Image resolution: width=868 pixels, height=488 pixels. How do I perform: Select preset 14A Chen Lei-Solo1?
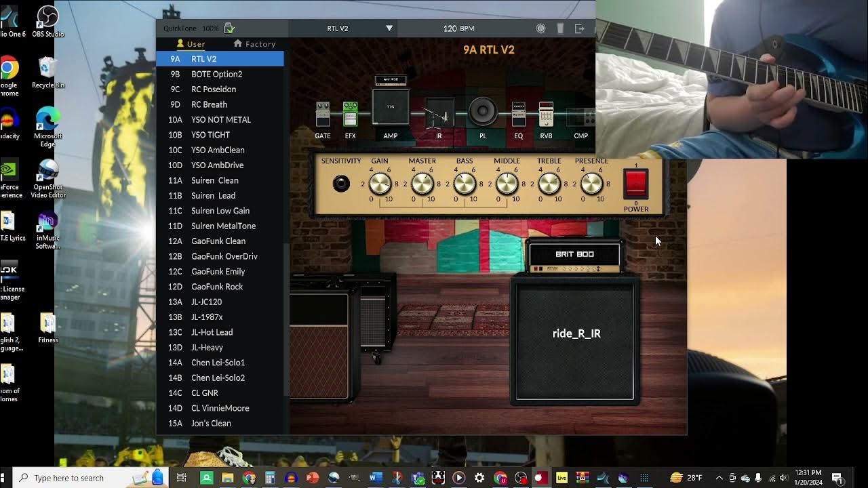pos(220,363)
